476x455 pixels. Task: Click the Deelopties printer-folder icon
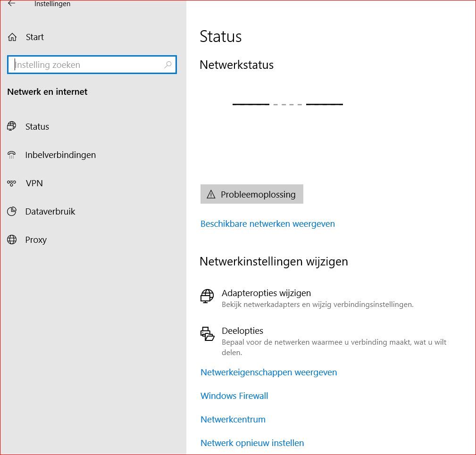pyautogui.click(x=207, y=334)
